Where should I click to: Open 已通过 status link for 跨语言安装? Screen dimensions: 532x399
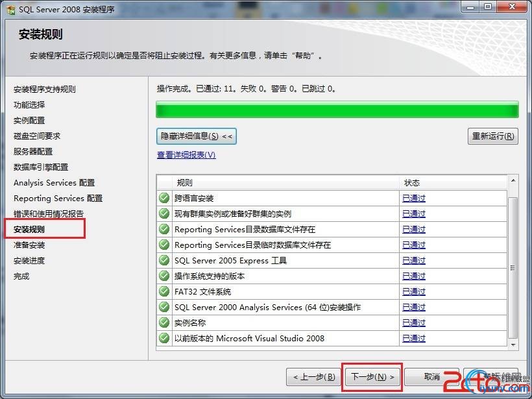pyautogui.click(x=413, y=198)
